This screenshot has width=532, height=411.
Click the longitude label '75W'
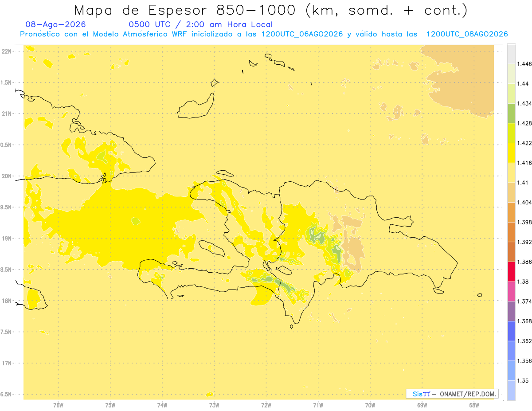pyautogui.click(x=110, y=405)
